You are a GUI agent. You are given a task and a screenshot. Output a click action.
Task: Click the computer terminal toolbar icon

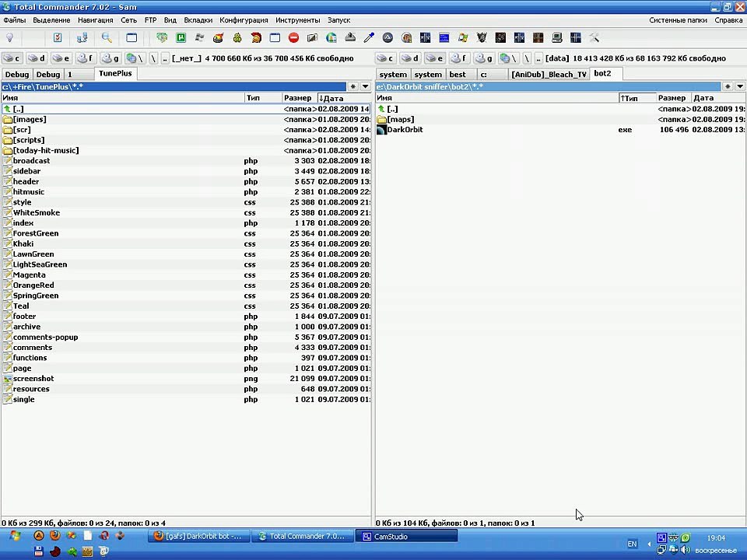pyautogui.click(x=557, y=37)
